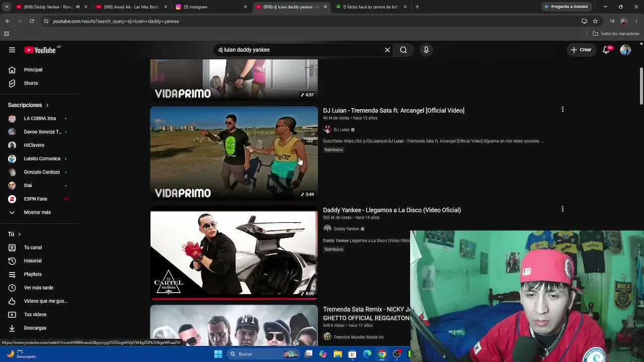Go back with browser back arrow
The height and width of the screenshot is (362, 644).
(x=8, y=21)
